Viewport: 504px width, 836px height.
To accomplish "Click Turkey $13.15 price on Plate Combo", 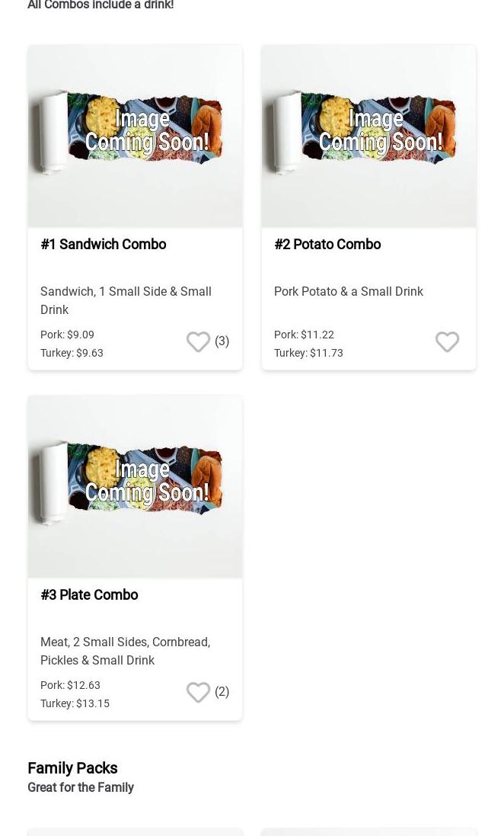I will (x=75, y=703).
